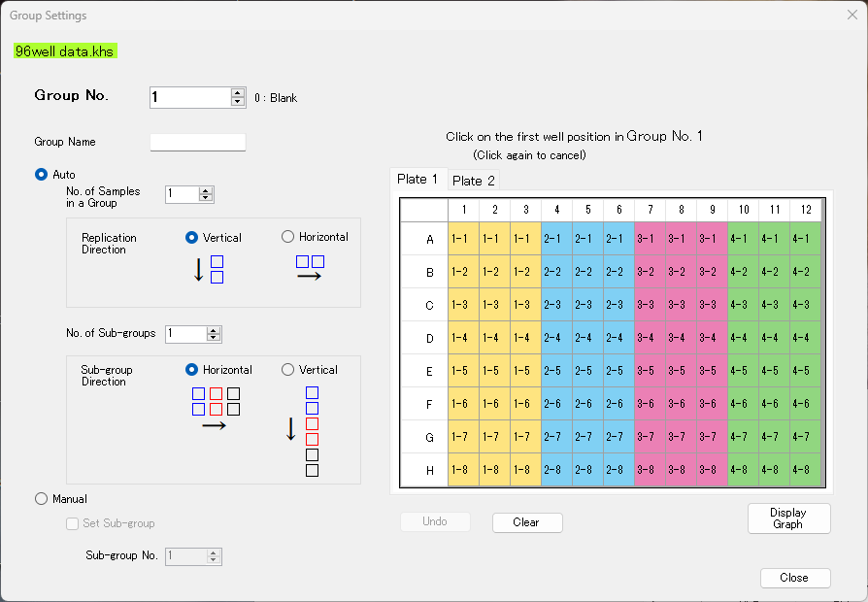Viewport: 868px width, 602px height.
Task: Select Vertical replication direction radio button
Action: point(192,237)
